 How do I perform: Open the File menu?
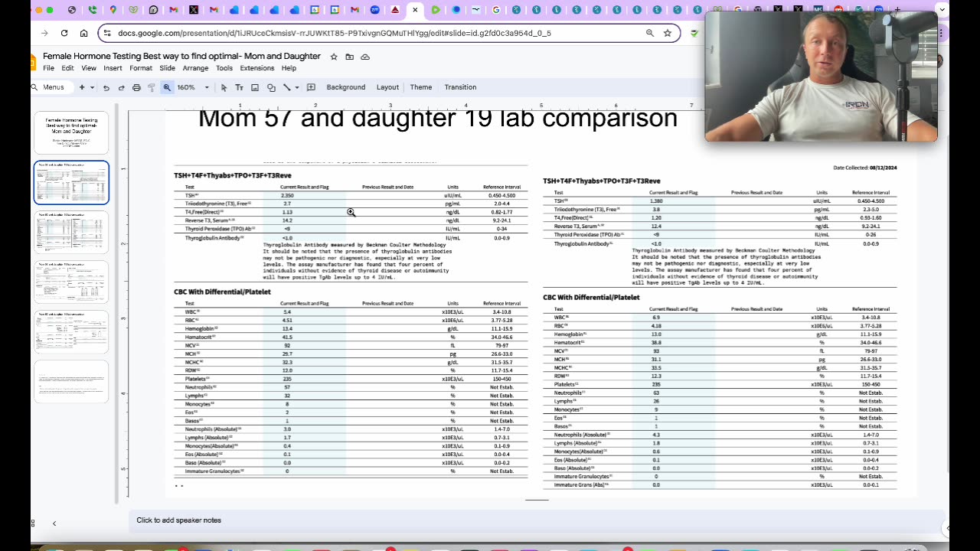(48, 68)
